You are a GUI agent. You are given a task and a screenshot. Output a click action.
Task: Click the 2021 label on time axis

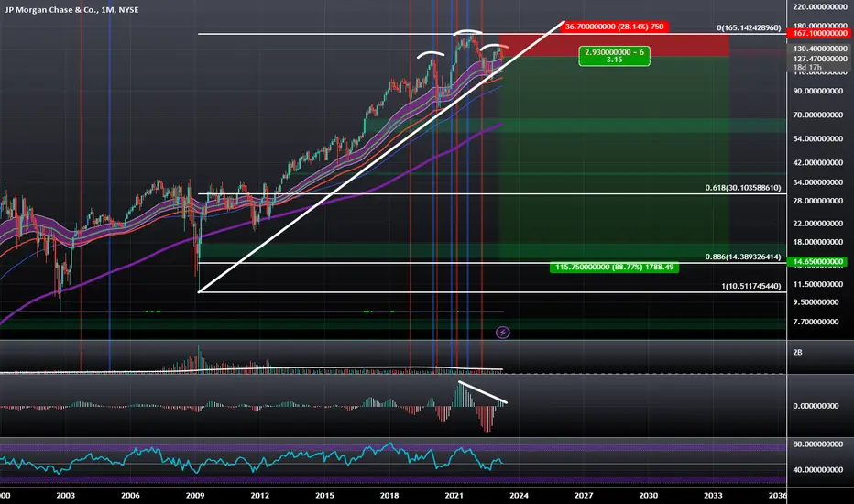click(454, 495)
